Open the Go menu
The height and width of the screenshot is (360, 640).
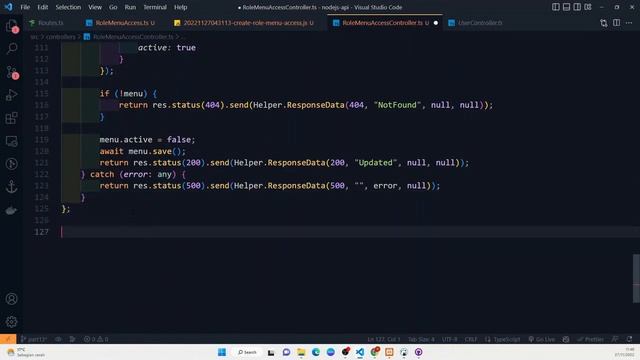tap(113, 7)
